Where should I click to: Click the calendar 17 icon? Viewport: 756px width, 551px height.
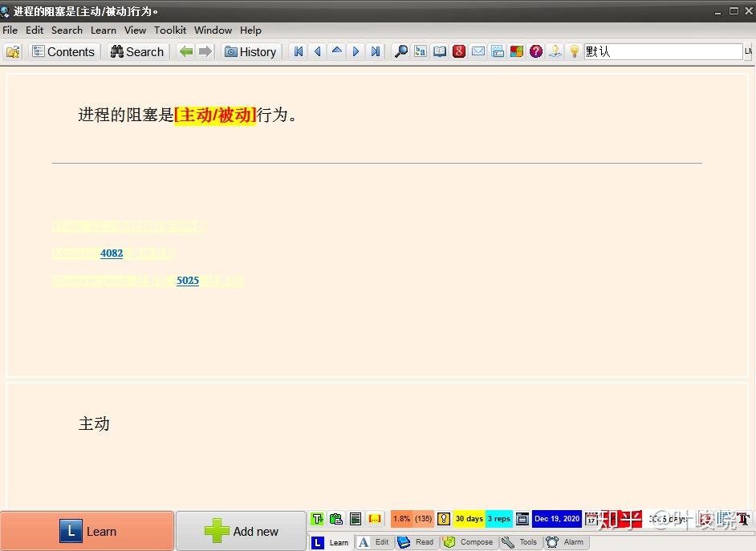point(591,519)
